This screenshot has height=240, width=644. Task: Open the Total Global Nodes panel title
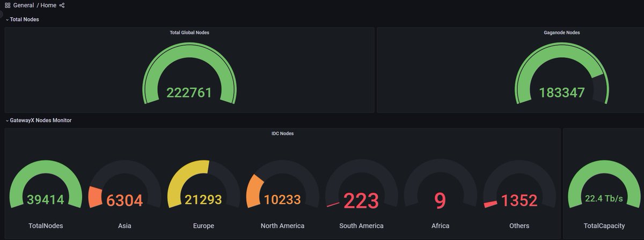(x=189, y=33)
